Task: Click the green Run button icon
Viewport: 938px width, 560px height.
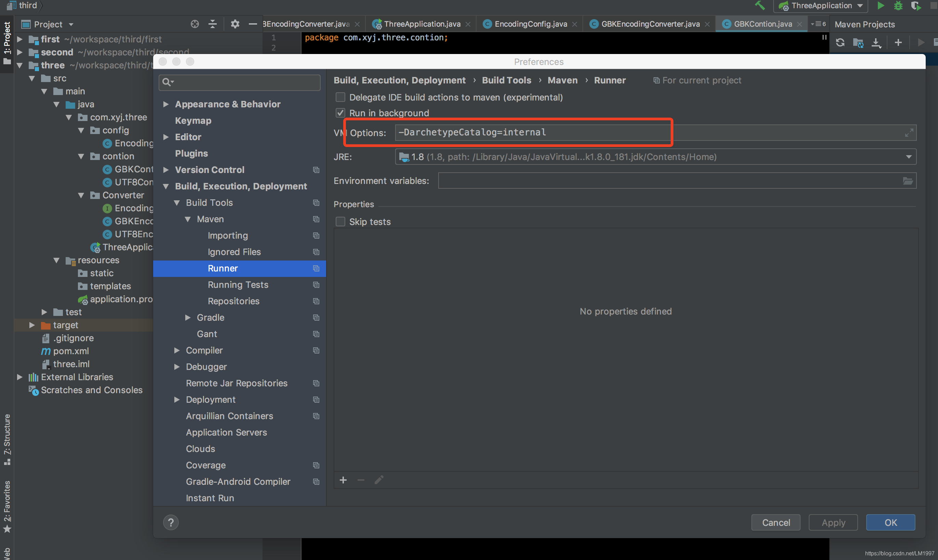Action: (881, 6)
